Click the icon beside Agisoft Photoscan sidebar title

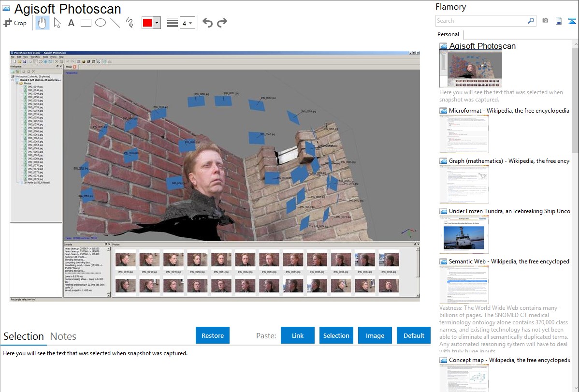point(443,46)
